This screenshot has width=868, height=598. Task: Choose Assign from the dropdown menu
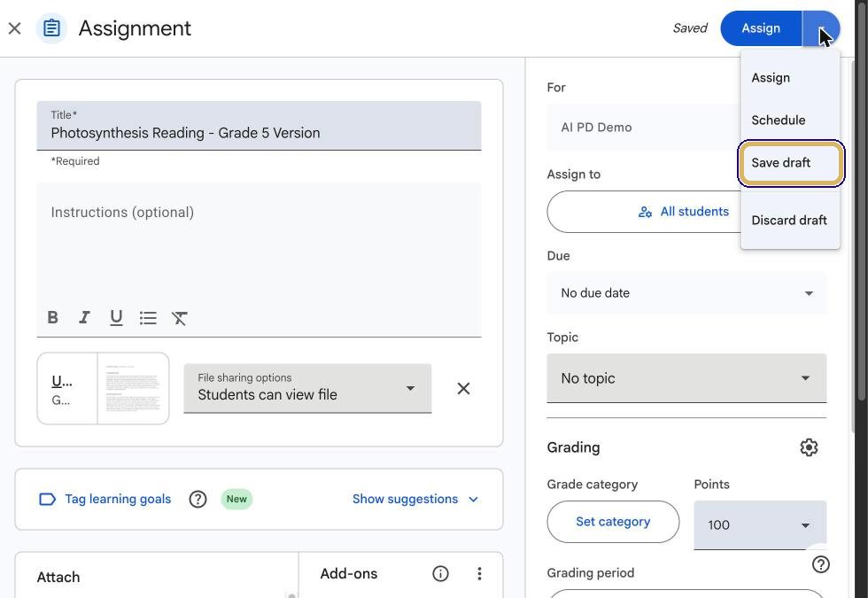790,78
